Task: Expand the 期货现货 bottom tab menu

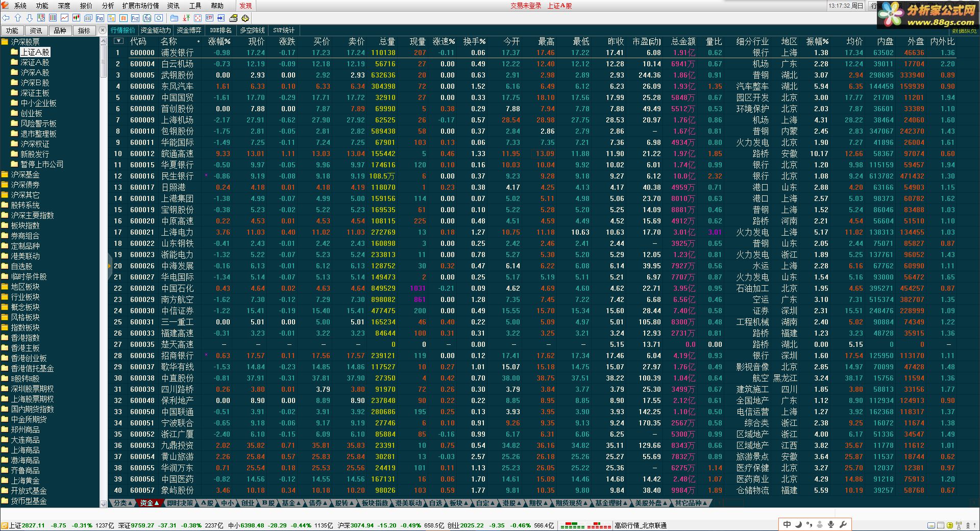Action: (x=572, y=503)
